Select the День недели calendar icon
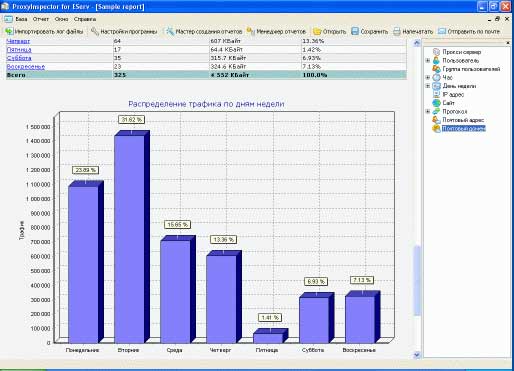514x371 pixels. coord(436,86)
